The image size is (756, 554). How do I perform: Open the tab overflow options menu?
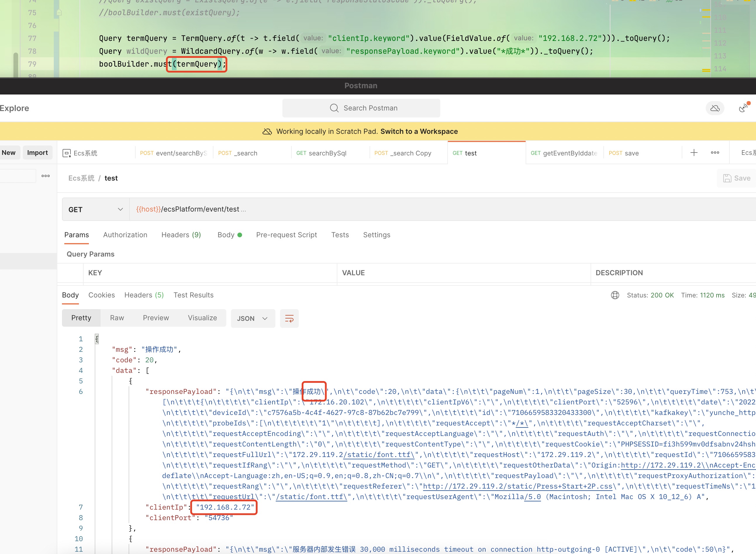pyautogui.click(x=715, y=153)
